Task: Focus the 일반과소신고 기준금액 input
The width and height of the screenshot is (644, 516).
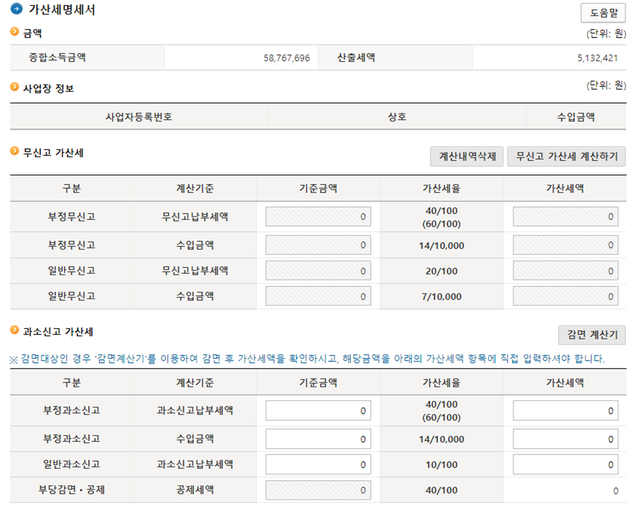Action: [318, 465]
